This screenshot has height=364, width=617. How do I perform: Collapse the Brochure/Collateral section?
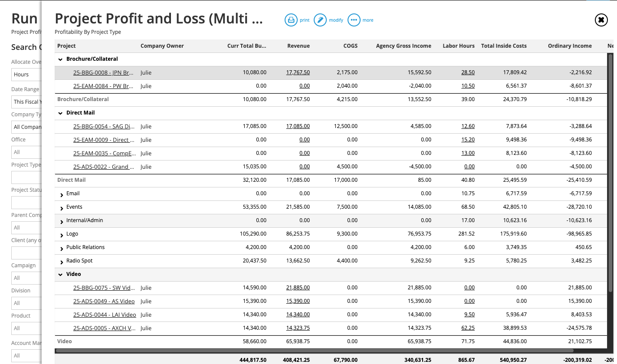pos(60,59)
